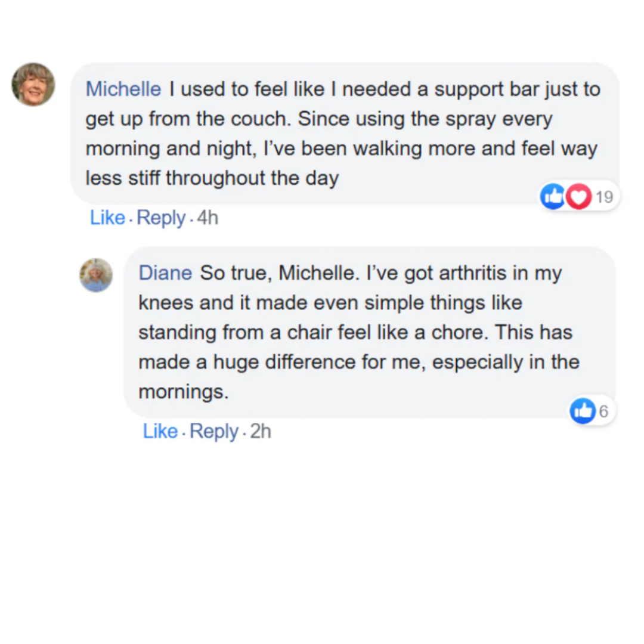
Task: Click the thumbs-up reaction icon on Diane's reply
Action: [x=583, y=410]
